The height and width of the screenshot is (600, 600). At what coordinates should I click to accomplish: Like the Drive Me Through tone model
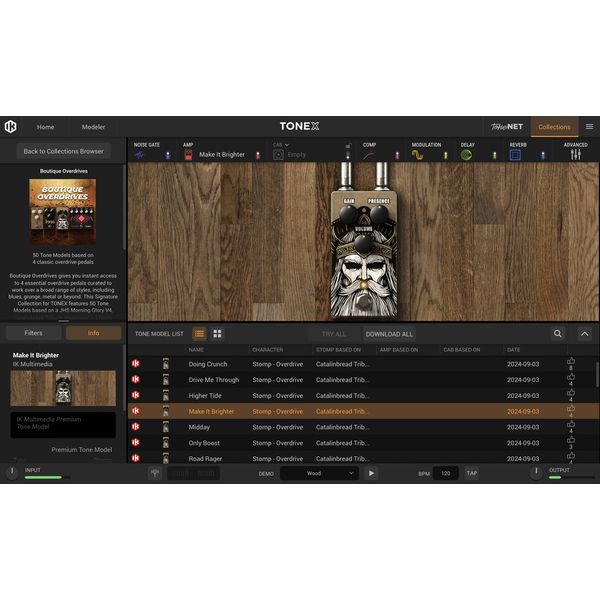571,377
